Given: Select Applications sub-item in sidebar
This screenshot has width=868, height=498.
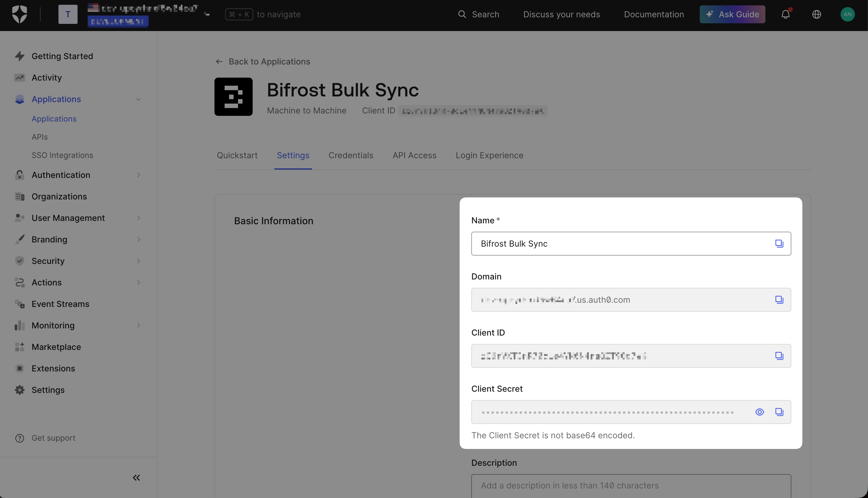Looking at the screenshot, I should point(54,119).
